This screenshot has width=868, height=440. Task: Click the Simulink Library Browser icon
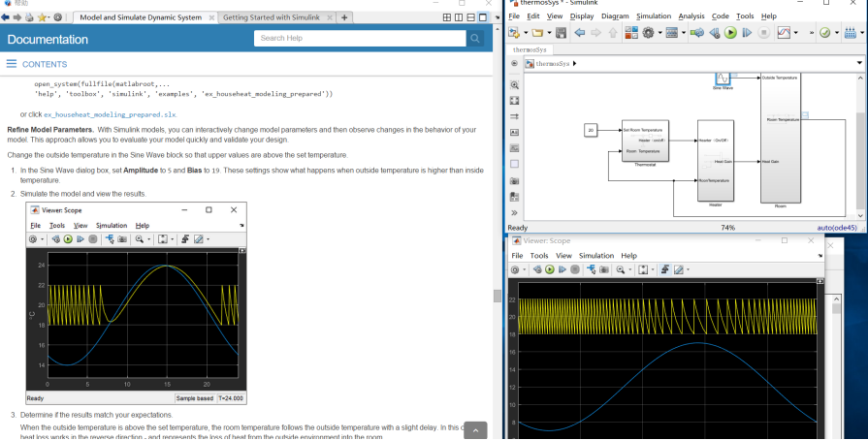pyautogui.click(x=631, y=32)
